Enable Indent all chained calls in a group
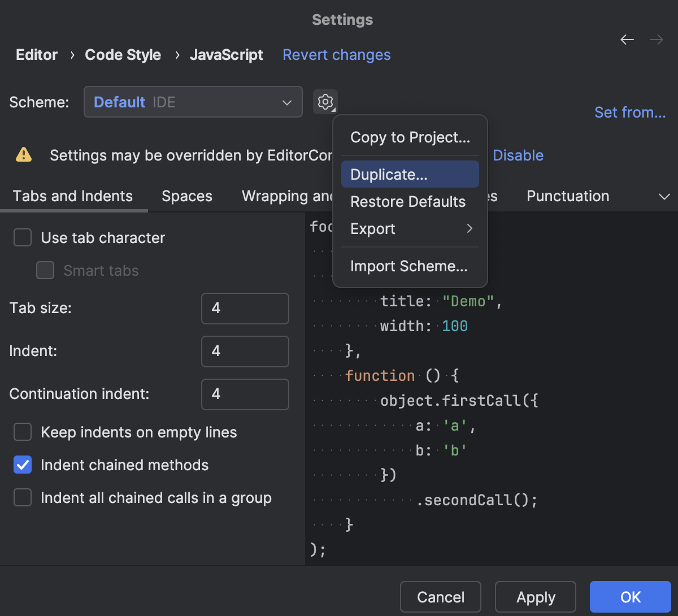Screen dimensions: 678x616 coord(23,498)
